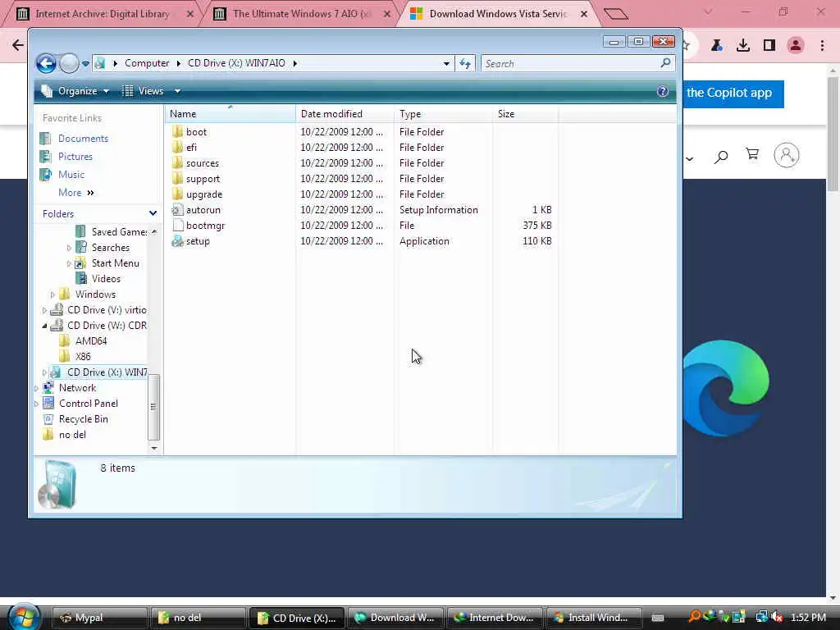Viewport: 840px width, 630px height.
Task: Click the Explorer Help question mark icon
Action: [x=663, y=91]
